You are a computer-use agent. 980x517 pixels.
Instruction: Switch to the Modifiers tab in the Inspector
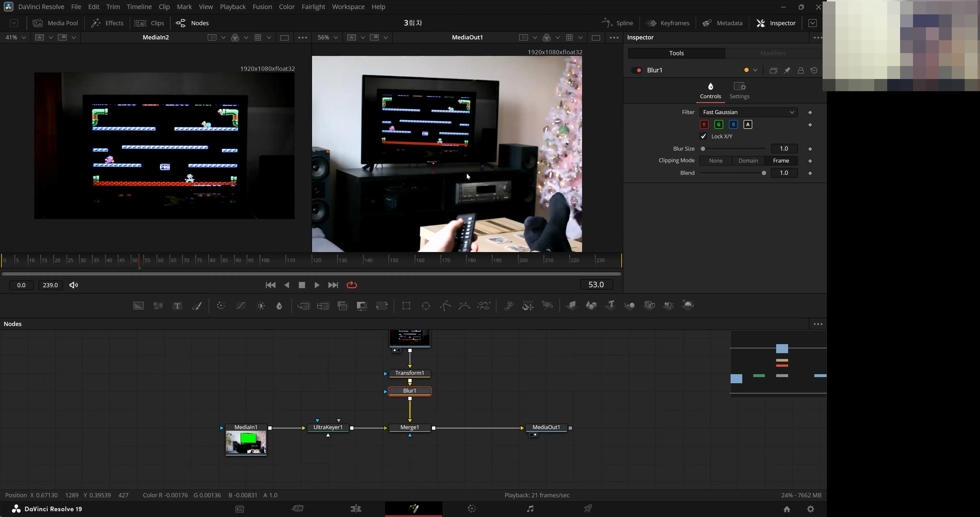pos(773,53)
